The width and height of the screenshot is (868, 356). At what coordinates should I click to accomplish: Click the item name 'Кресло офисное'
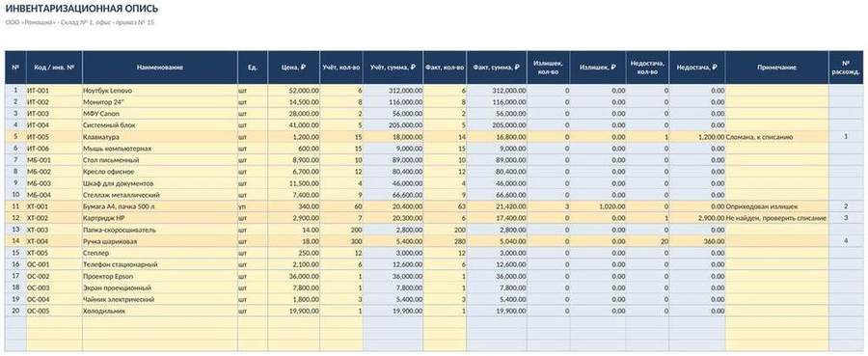160,172
